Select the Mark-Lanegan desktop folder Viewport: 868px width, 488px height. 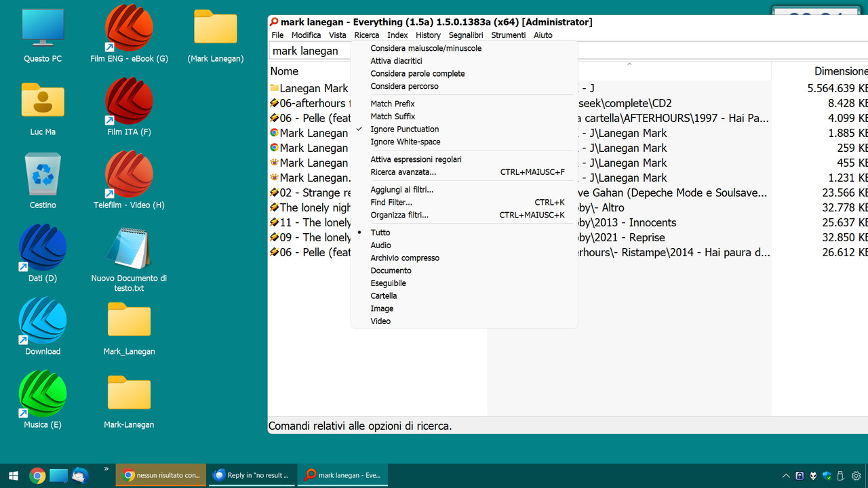(x=129, y=401)
